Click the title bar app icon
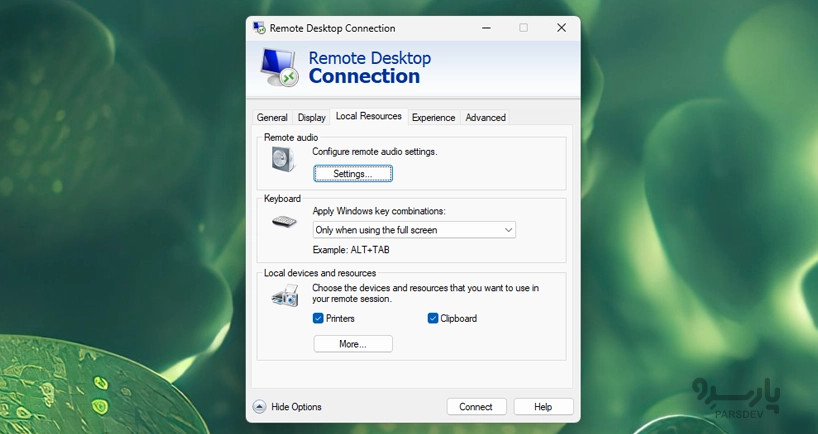The width and height of the screenshot is (818, 434). (259, 28)
